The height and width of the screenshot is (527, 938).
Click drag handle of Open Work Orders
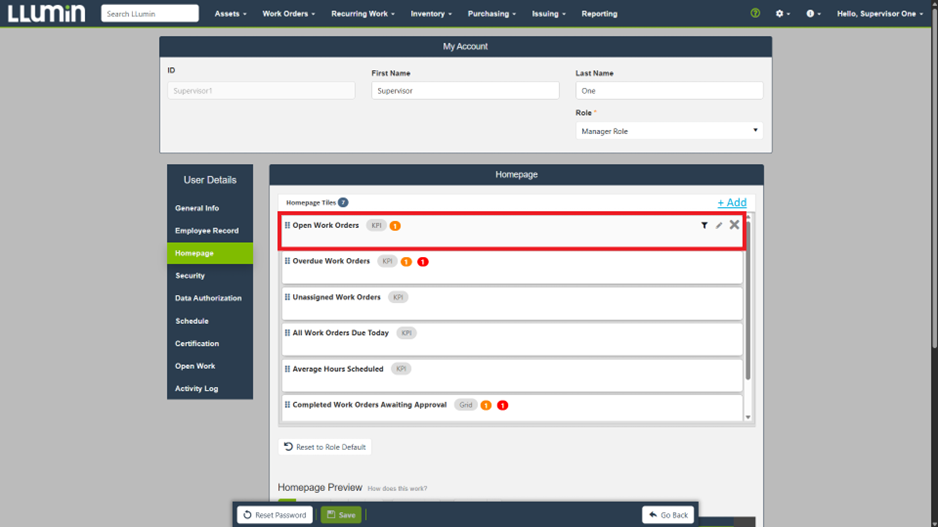pos(287,226)
